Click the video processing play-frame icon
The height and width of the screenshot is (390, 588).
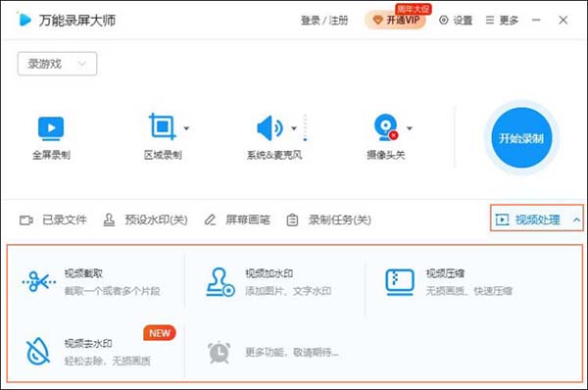tap(502, 219)
